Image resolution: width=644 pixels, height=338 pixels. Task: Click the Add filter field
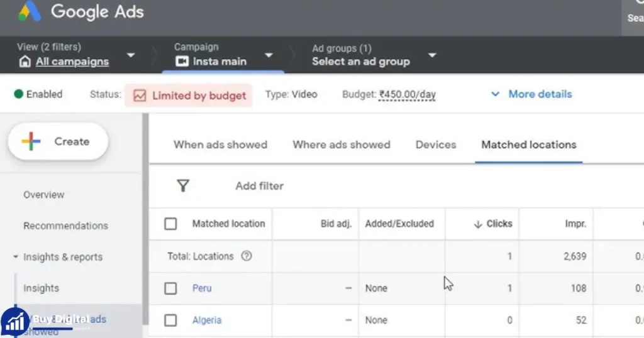point(259,186)
